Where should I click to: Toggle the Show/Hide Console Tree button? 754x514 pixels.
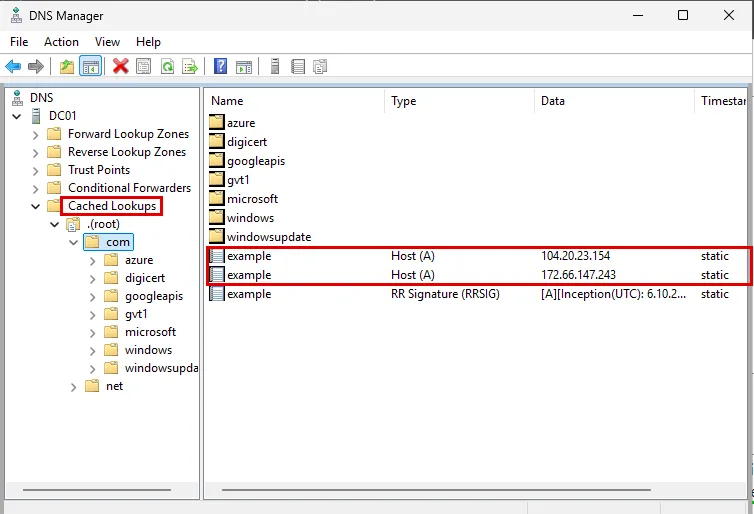point(90,66)
